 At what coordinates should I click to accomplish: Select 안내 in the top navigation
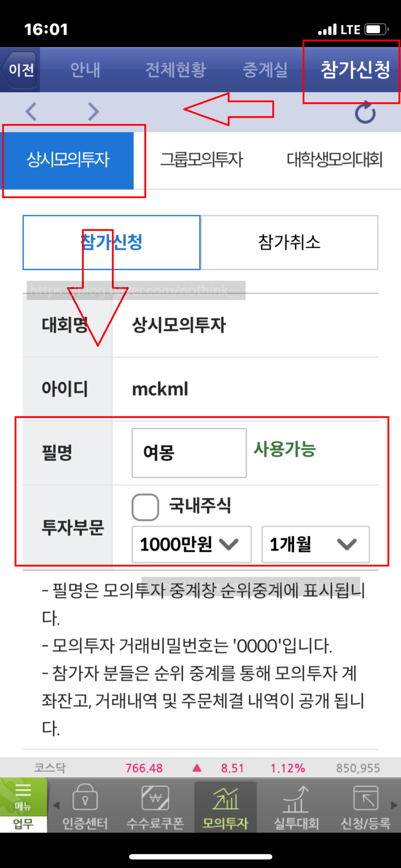pos(85,70)
